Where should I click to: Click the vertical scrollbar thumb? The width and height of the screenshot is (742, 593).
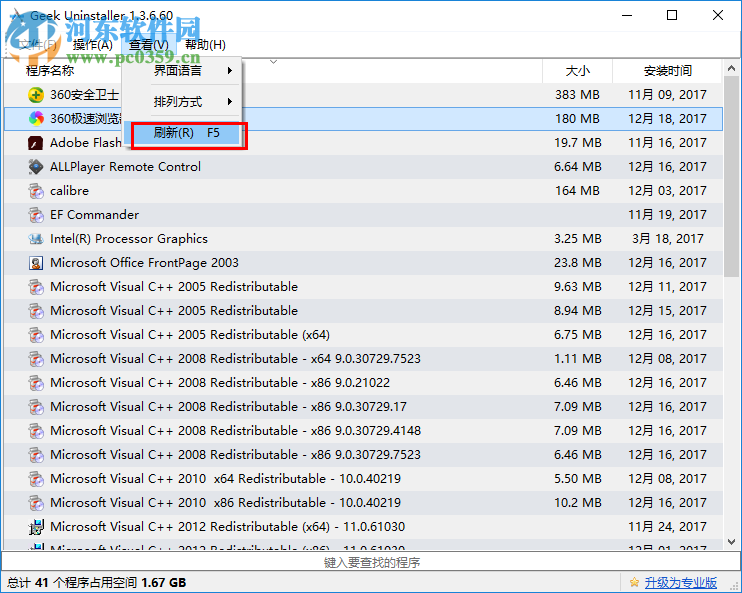pyautogui.click(x=731, y=177)
